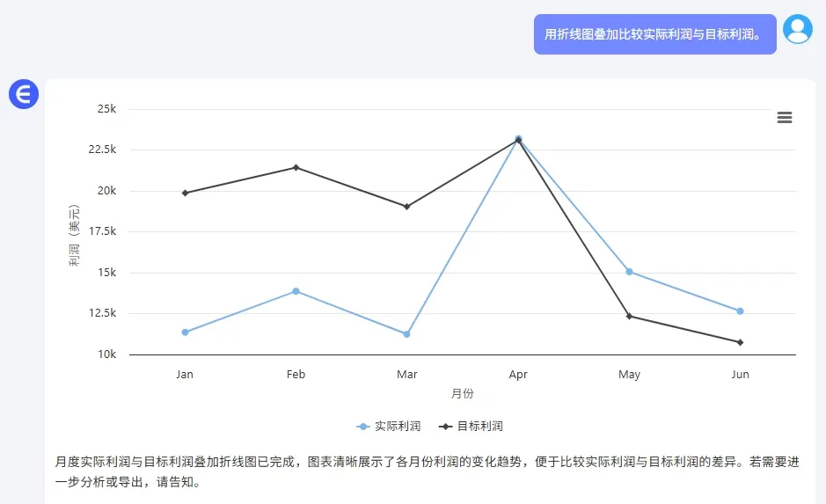Click the May target profit diamond marker
The height and width of the screenshot is (504, 826).
click(x=629, y=316)
